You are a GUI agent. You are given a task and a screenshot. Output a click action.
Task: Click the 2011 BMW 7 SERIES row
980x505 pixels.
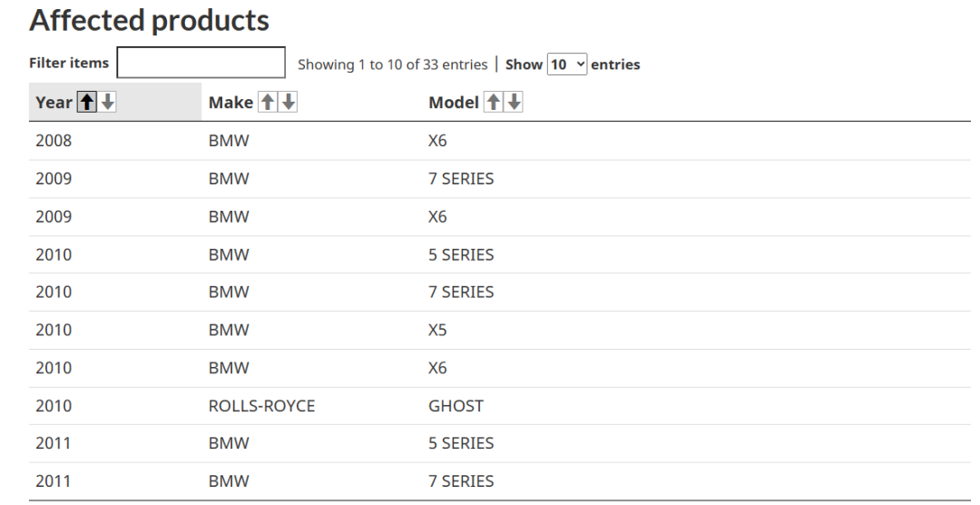(x=499, y=481)
